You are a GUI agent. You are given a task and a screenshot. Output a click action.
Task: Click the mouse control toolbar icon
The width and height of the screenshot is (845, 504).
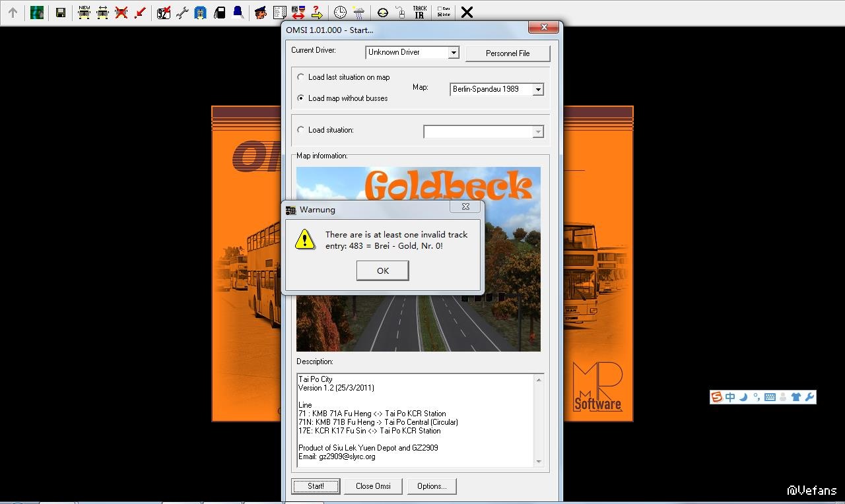[x=401, y=13]
